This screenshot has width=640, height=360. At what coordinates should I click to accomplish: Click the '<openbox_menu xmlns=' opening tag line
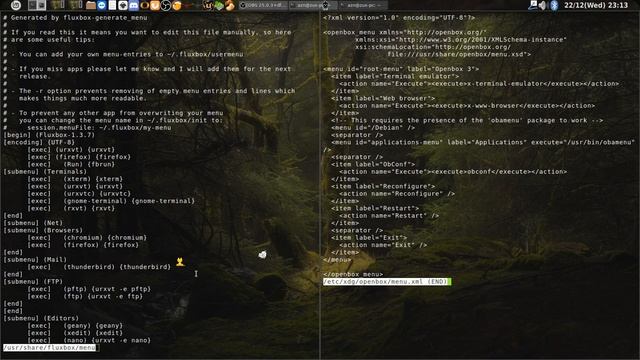(405, 32)
